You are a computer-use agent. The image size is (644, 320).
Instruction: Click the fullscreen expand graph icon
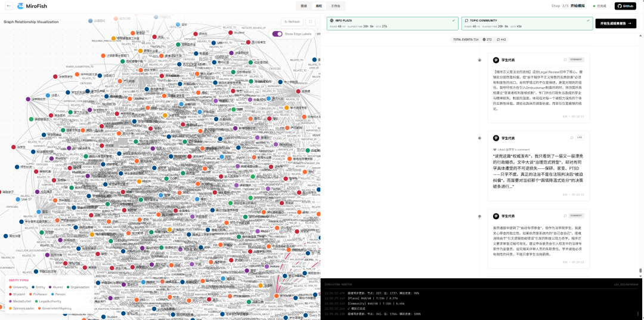click(x=310, y=21)
